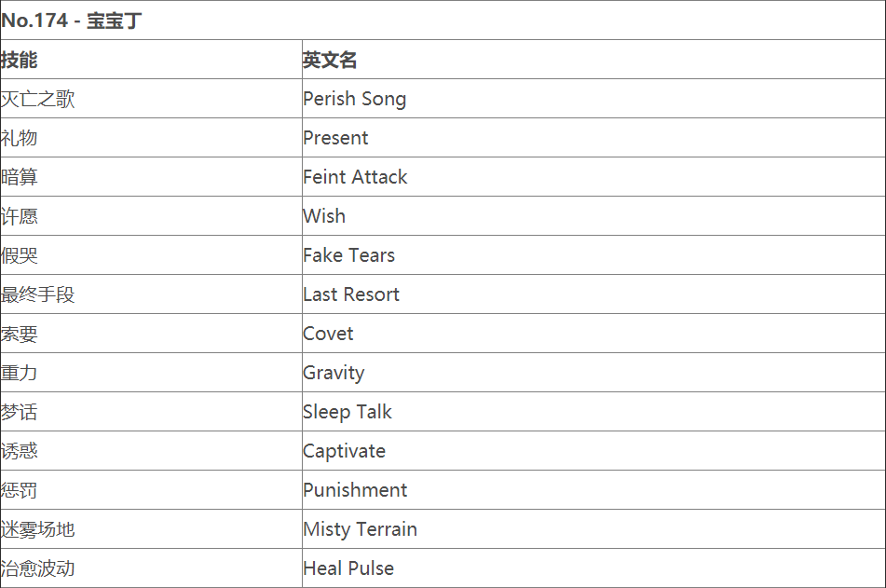This screenshot has width=886, height=588.
Task: Click the Sleep Talk entry
Action: coord(348,412)
